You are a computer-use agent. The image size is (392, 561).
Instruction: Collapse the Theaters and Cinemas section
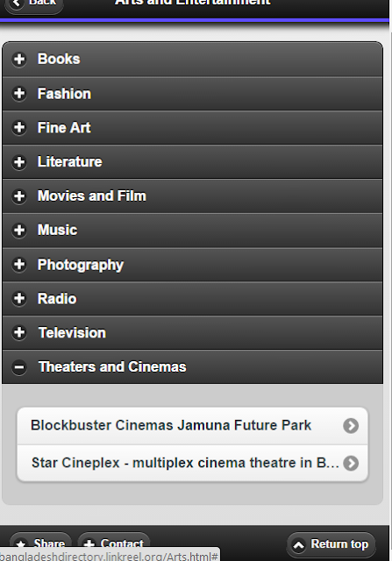click(193, 366)
